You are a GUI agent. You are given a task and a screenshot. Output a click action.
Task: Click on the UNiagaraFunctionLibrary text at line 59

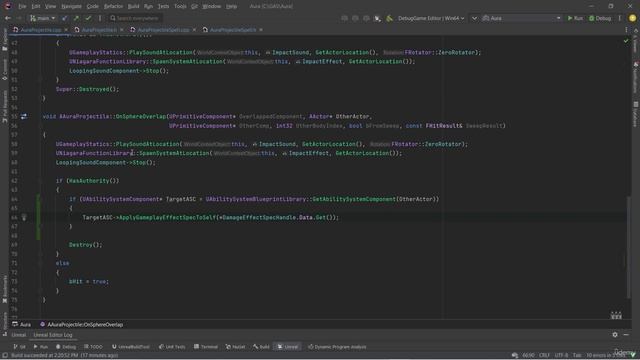[x=95, y=153]
